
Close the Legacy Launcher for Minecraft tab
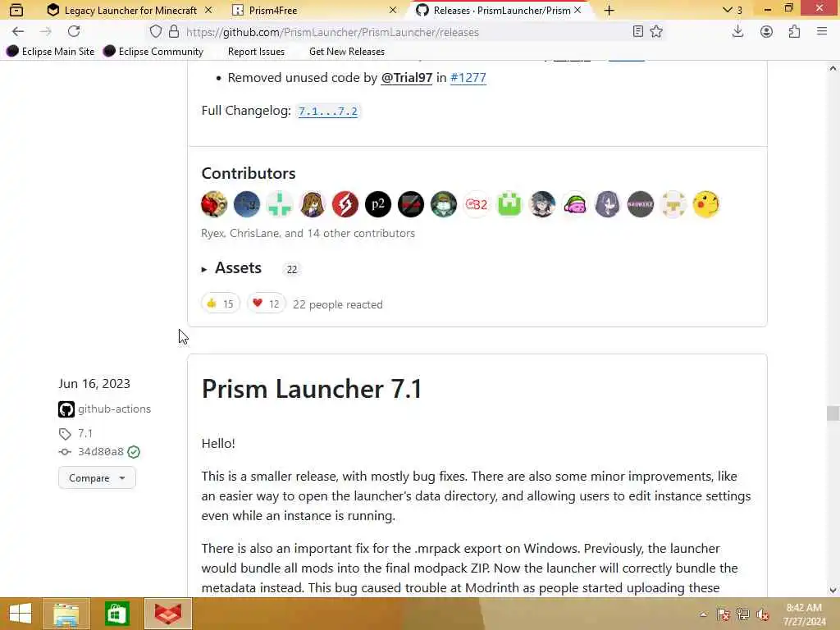click(x=208, y=10)
